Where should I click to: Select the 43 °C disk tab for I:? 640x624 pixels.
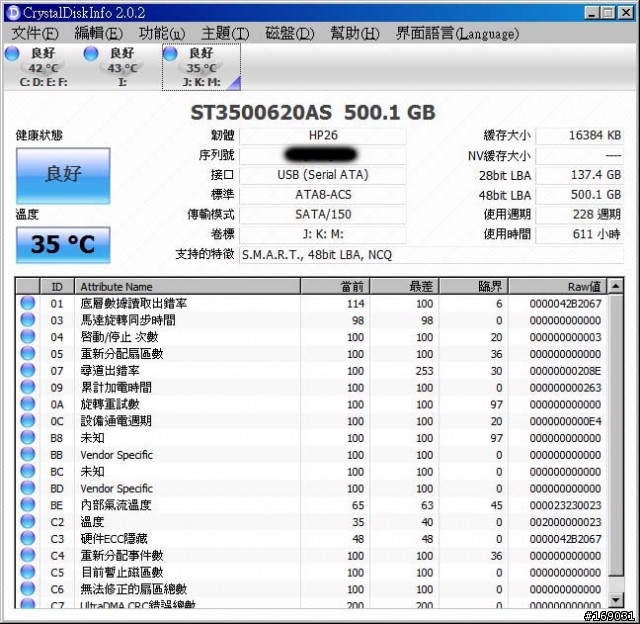coord(122,67)
